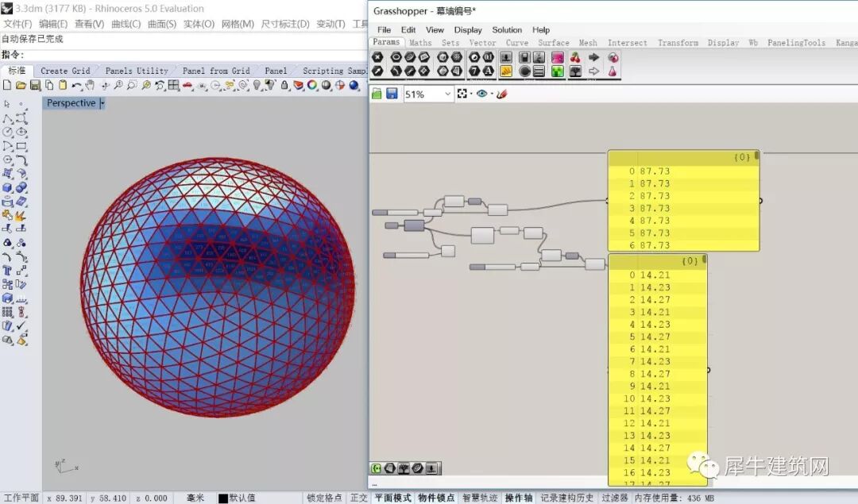
Task: Toggle 正交 ortho mode in status bar
Action: tap(358, 498)
